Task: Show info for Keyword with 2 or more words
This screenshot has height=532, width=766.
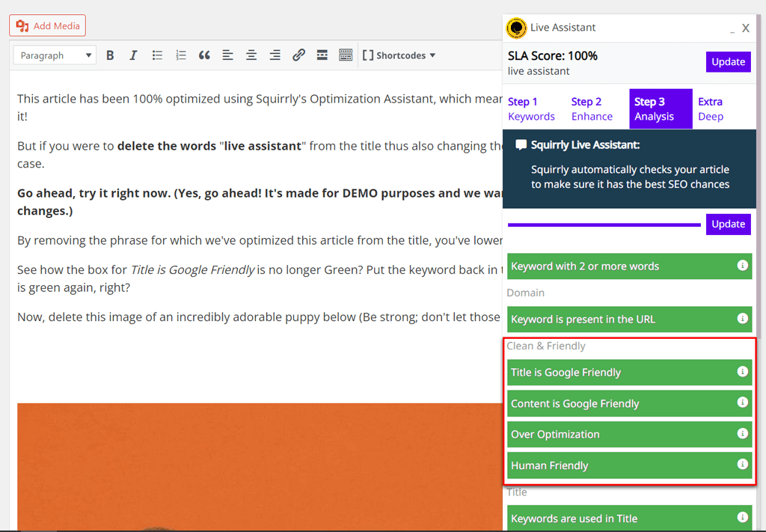Action: [x=743, y=266]
